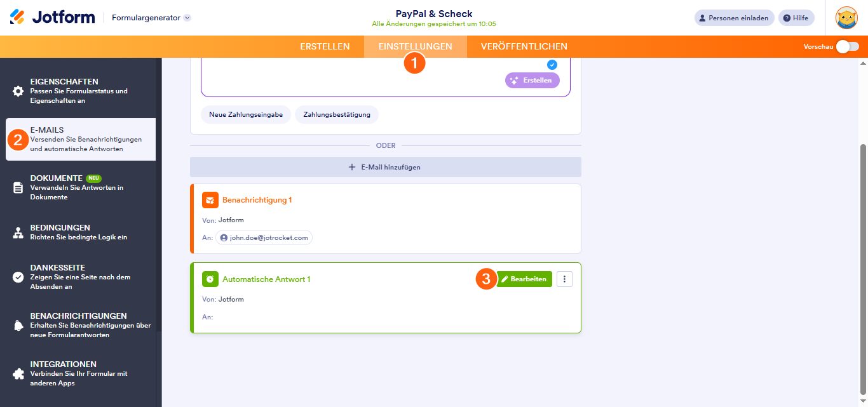This screenshot has width=868, height=407.
Task: Click the page vertical scrollbar
Action: coord(862,267)
